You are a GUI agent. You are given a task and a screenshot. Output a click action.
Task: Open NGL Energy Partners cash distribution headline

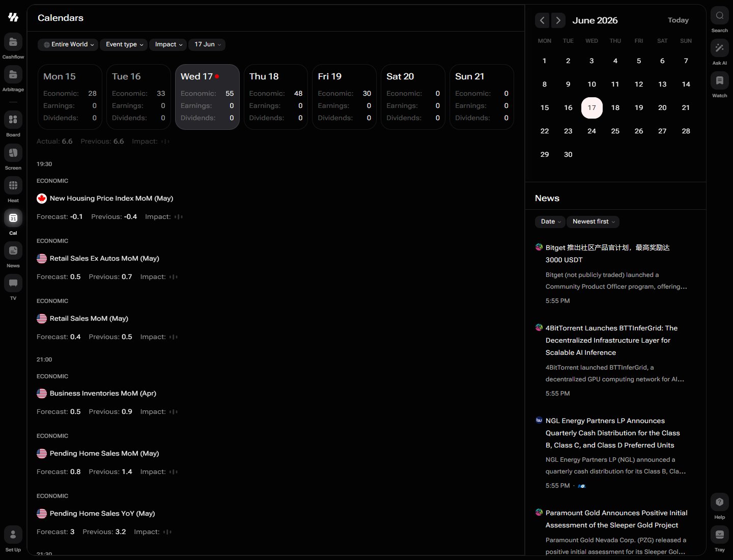(x=613, y=433)
